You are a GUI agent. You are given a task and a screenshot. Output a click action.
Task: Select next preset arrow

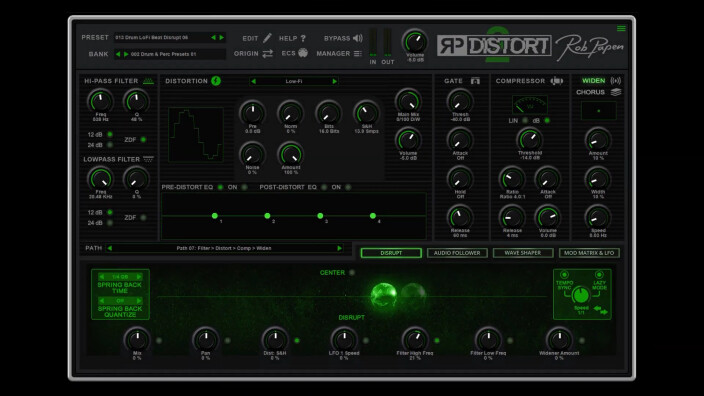click(221, 38)
